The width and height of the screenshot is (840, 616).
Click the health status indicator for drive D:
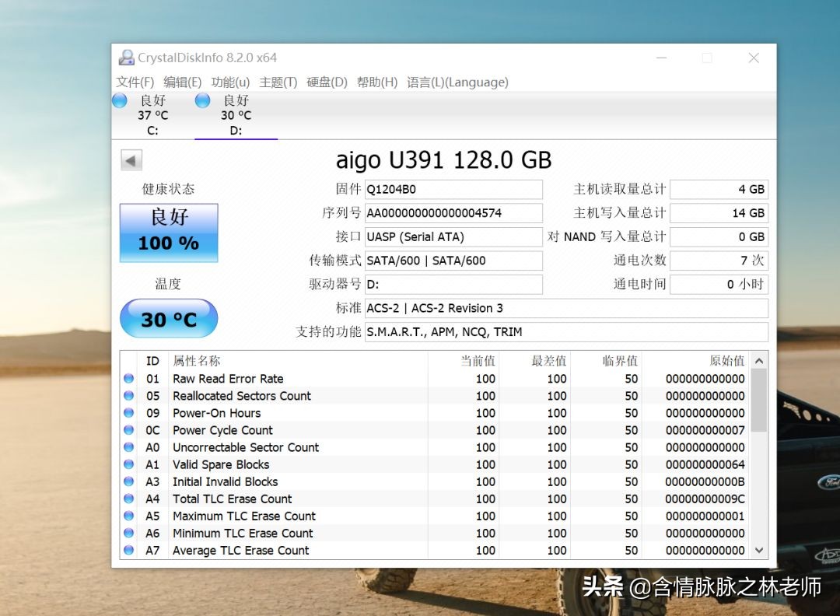click(201, 100)
